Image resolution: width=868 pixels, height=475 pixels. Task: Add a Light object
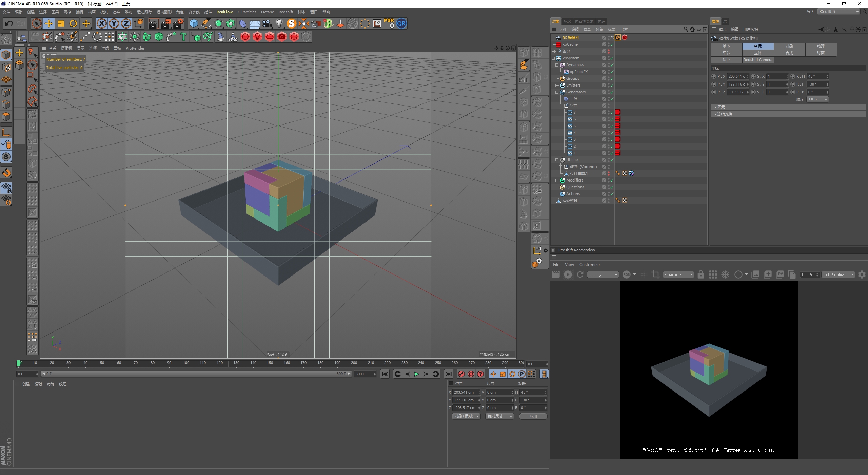pos(279,23)
